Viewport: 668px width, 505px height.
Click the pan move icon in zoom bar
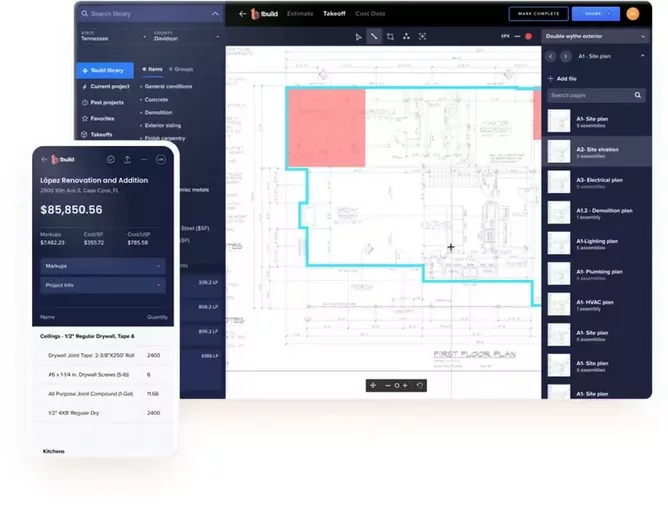click(x=373, y=385)
